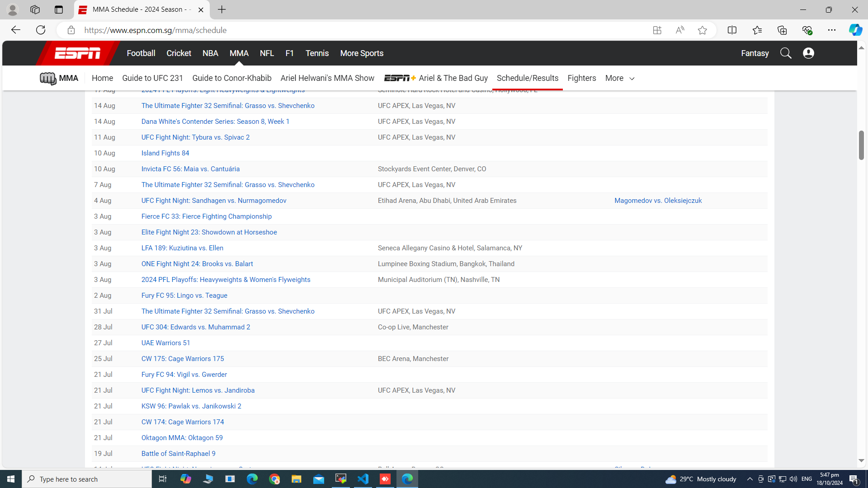Click the Windows taskbar search box
868x488 pixels.
[x=87, y=479]
